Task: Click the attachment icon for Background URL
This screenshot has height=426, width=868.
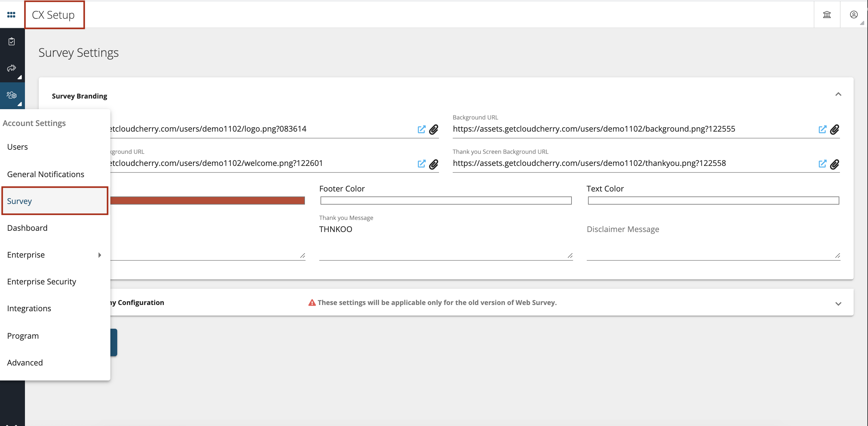Action: pyautogui.click(x=835, y=129)
